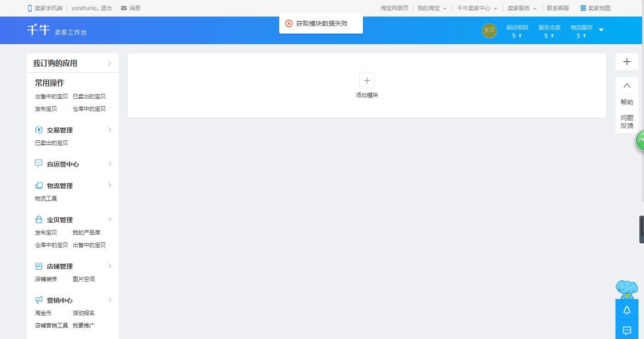Open 发布宝贝 under 宝贝管理
The image size is (644, 339).
pyautogui.click(x=46, y=233)
